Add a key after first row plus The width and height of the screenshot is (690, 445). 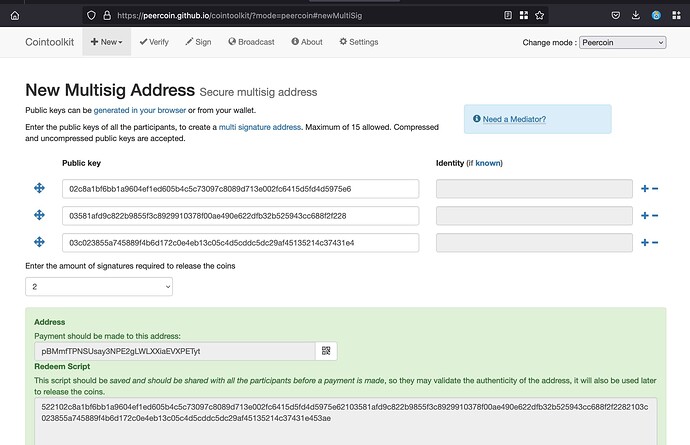pyautogui.click(x=644, y=189)
